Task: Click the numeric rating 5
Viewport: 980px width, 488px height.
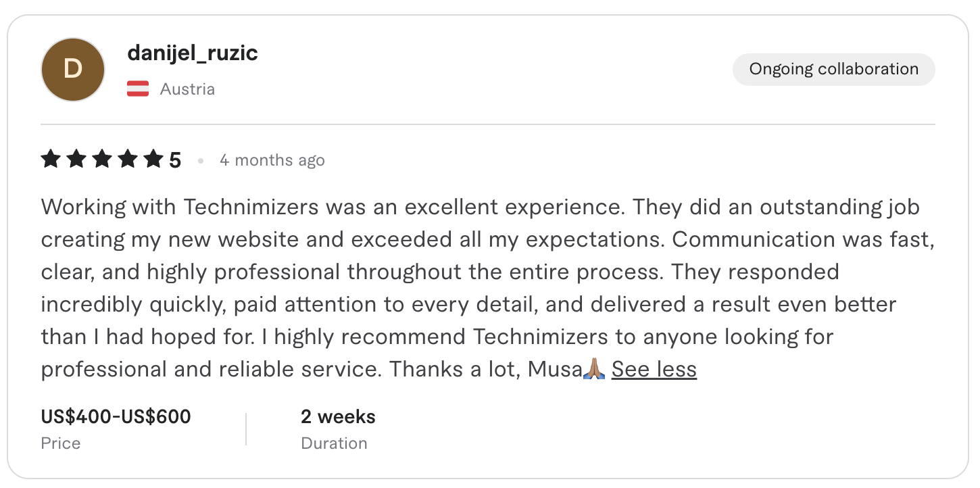Action: pyautogui.click(x=175, y=160)
